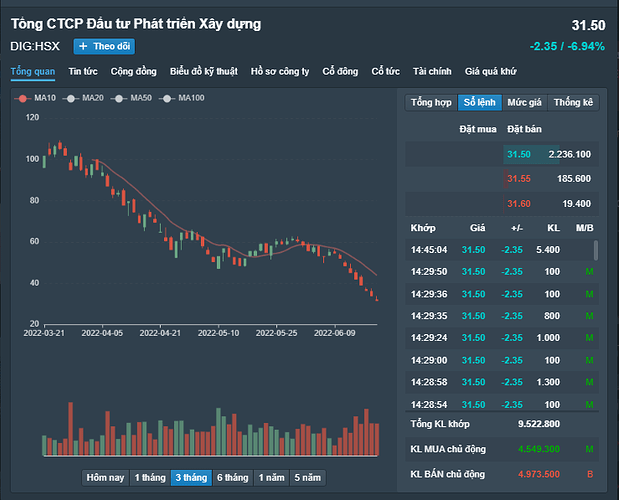Screen dimensions: 619x500
Task: Set chart range to Hôm nay
Action: coord(105,477)
